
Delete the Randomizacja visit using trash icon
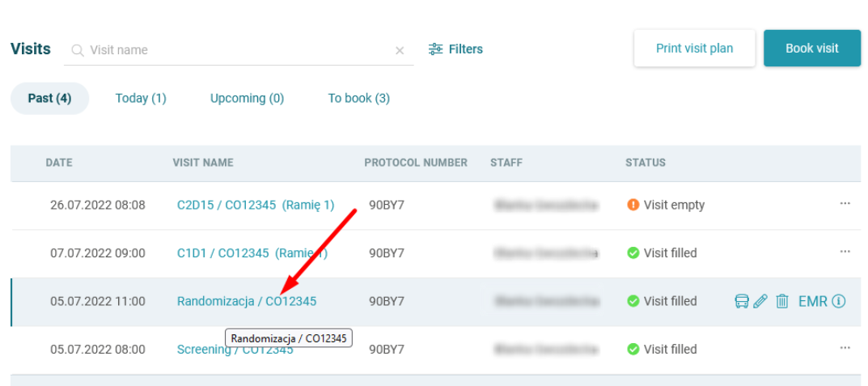tap(782, 302)
